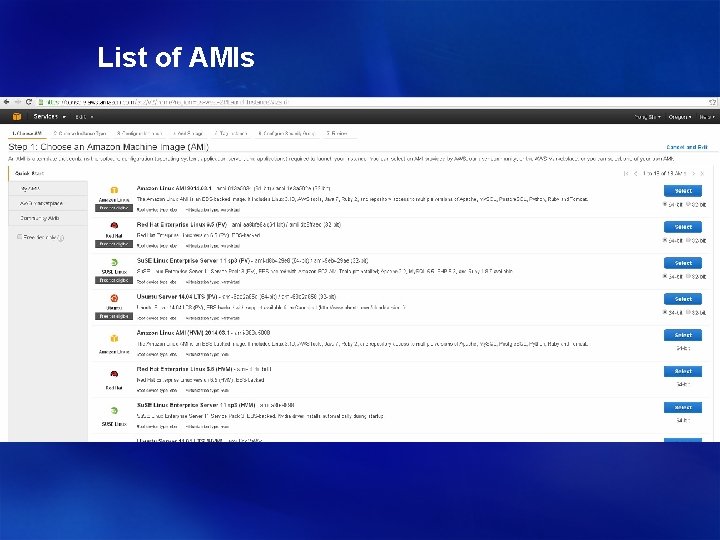Switch to 3. Configure Instance tab
Image resolution: width=720 pixels, height=540 pixels.
tap(140, 133)
